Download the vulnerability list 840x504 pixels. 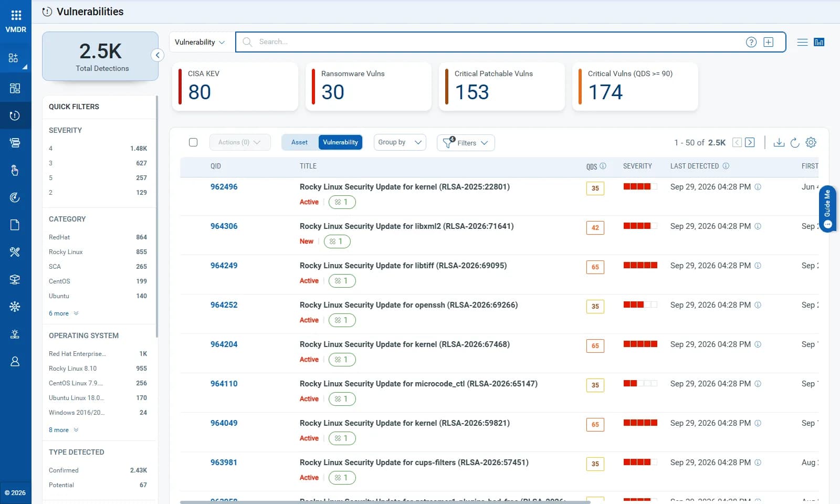tap(779, 142)
